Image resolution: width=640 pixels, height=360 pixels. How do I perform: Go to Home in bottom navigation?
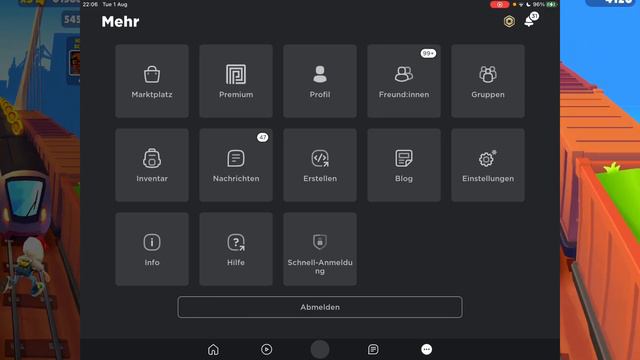[x=213, y=349]
